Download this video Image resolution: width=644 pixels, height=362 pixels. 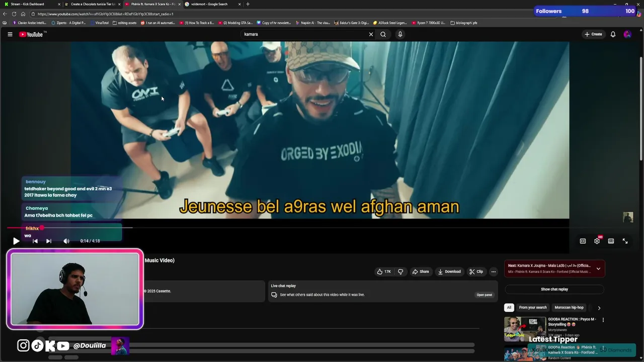(449, 271)
